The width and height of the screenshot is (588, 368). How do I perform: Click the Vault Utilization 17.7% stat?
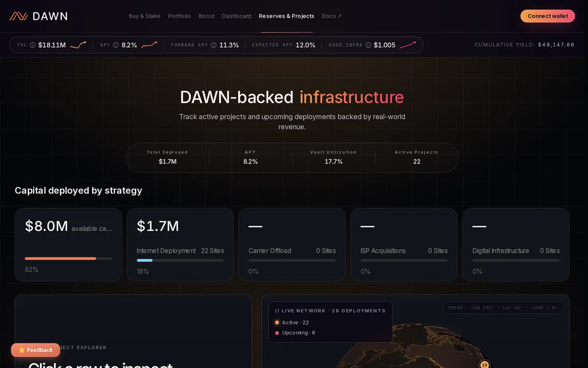point(334,157)
